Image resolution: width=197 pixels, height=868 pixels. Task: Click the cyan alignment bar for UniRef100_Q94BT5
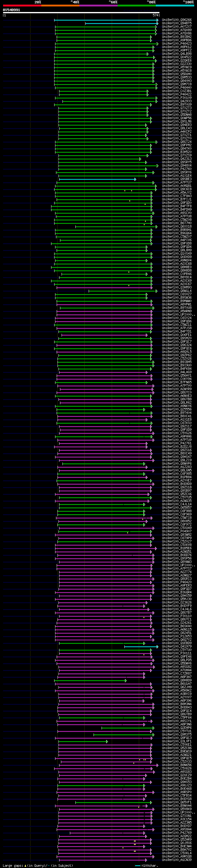click(x=122, y=24)
